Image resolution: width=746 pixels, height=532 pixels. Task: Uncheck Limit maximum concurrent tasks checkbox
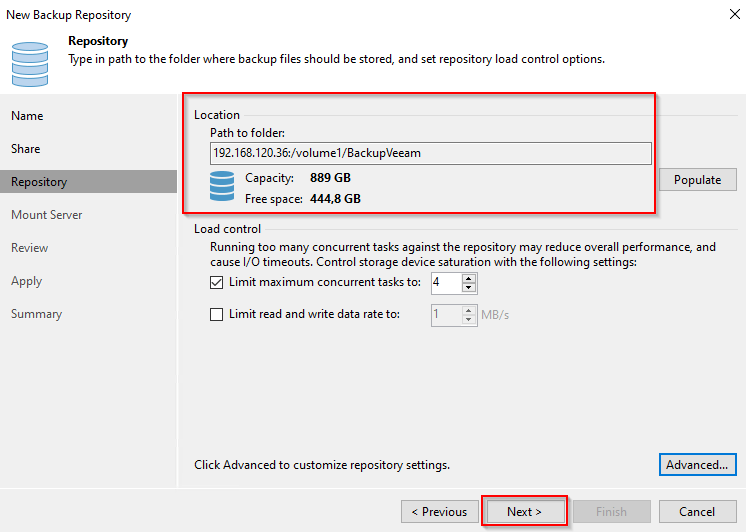point(217,283)
